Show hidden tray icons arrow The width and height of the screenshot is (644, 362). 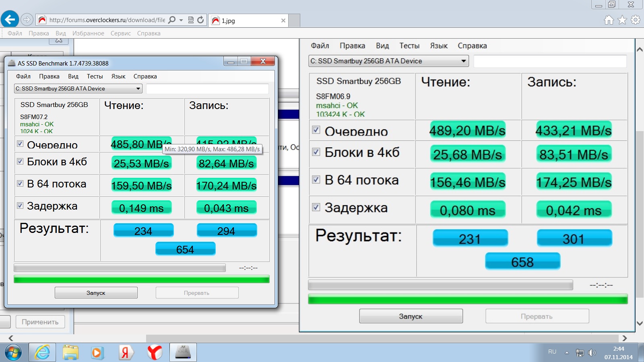point(567,353)
